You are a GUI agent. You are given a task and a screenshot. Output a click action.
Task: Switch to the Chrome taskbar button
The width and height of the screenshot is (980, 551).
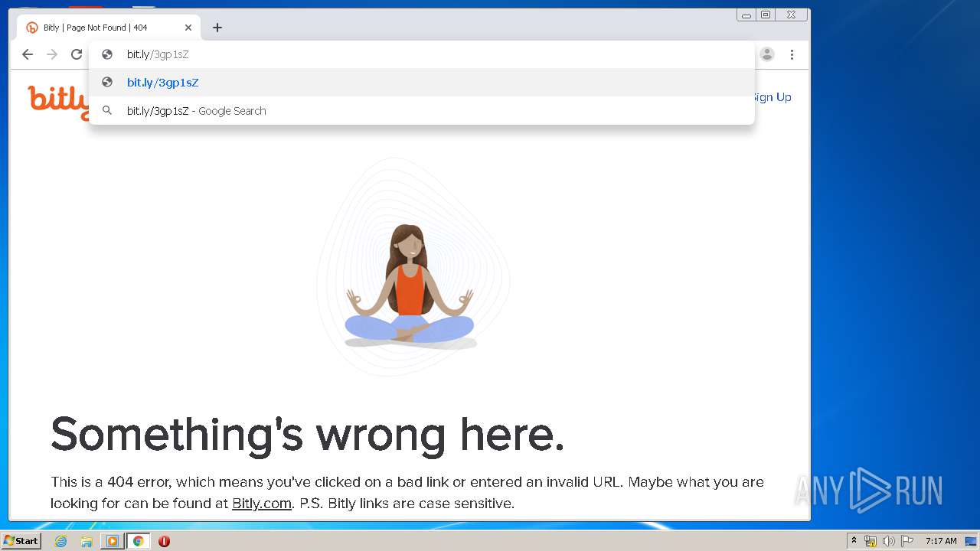(138, 541)
